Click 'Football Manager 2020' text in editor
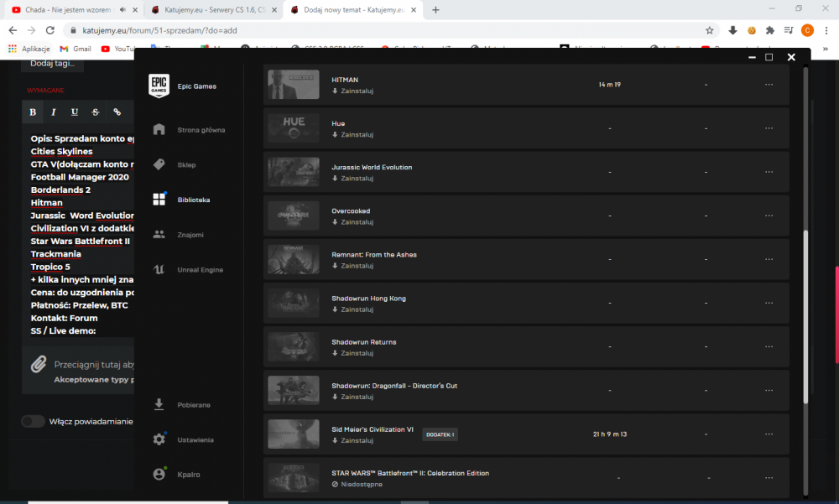839x504 pixels. click(x=80, y=177)
